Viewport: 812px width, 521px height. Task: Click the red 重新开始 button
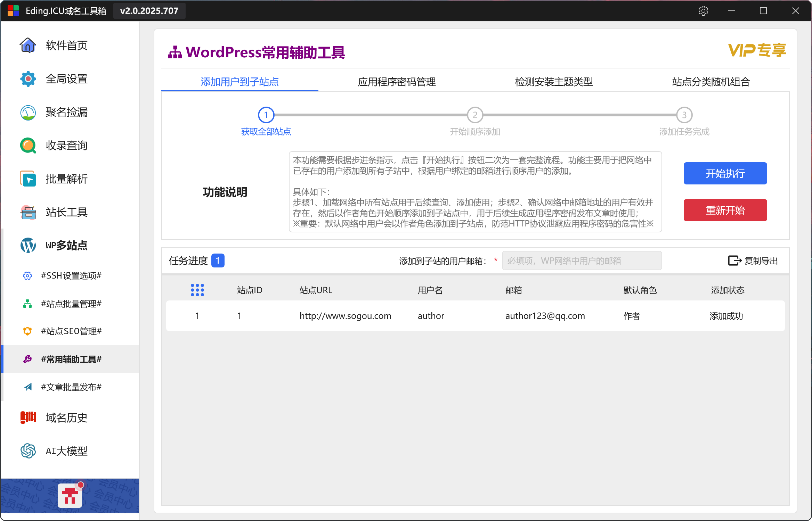coord(725,210)
